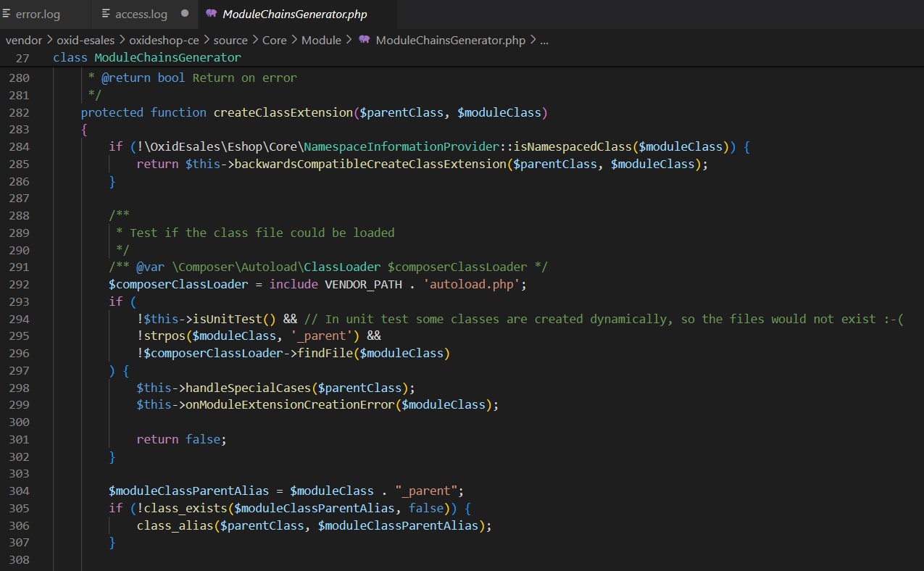Expand the breadcrumb ellipsis symbol list
924x571 pixels.
coord(544,40)
